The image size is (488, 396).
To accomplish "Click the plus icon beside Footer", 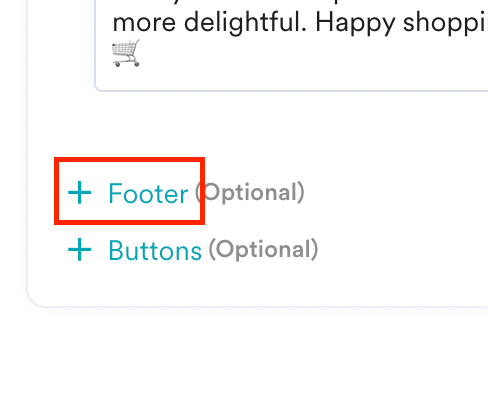I will point(79,192).
